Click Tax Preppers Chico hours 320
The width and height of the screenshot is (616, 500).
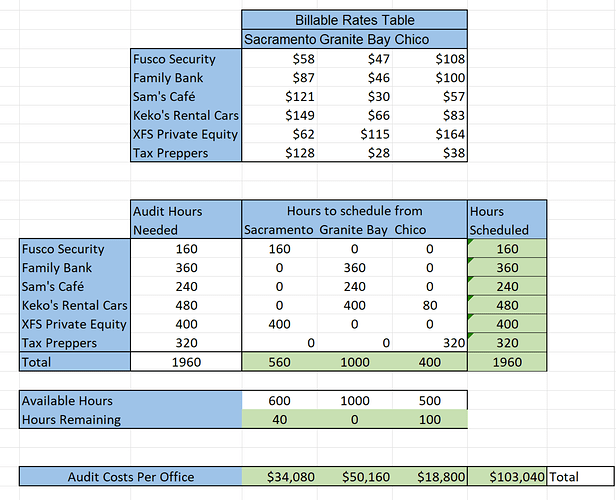pyautogui.click(x=430, y=343)
